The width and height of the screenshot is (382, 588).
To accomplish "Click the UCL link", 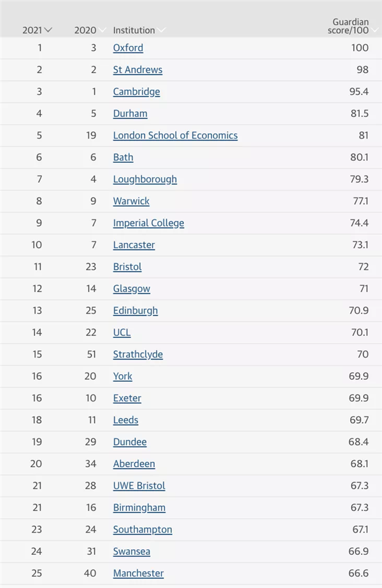I will pos(122,333).
